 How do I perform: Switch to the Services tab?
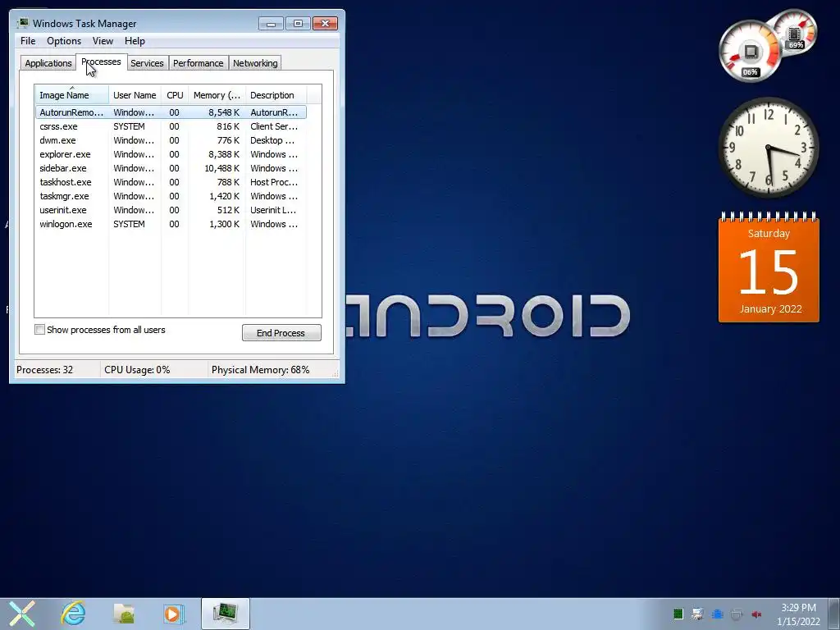click(x=147, y=63)
